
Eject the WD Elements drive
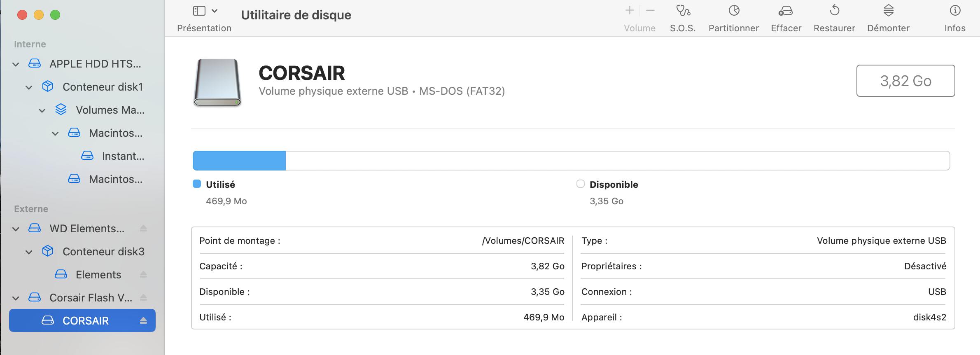tap(143, 228)
